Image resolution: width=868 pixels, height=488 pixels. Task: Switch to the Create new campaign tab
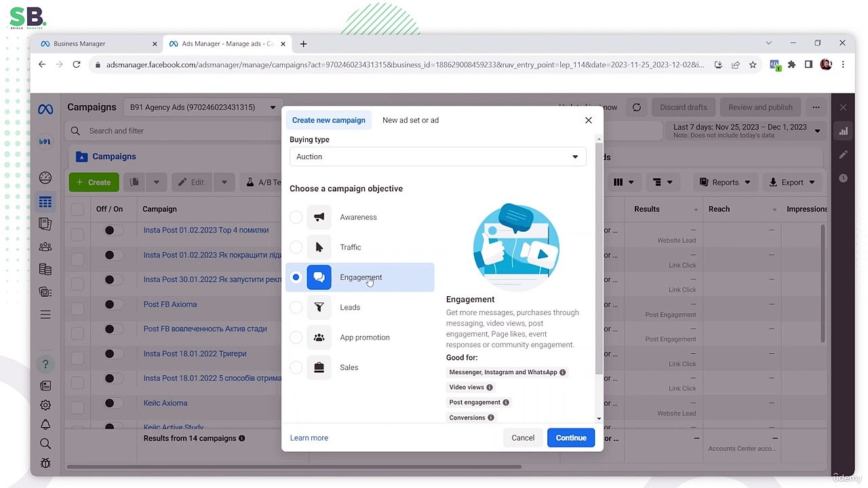pos(329,121)
